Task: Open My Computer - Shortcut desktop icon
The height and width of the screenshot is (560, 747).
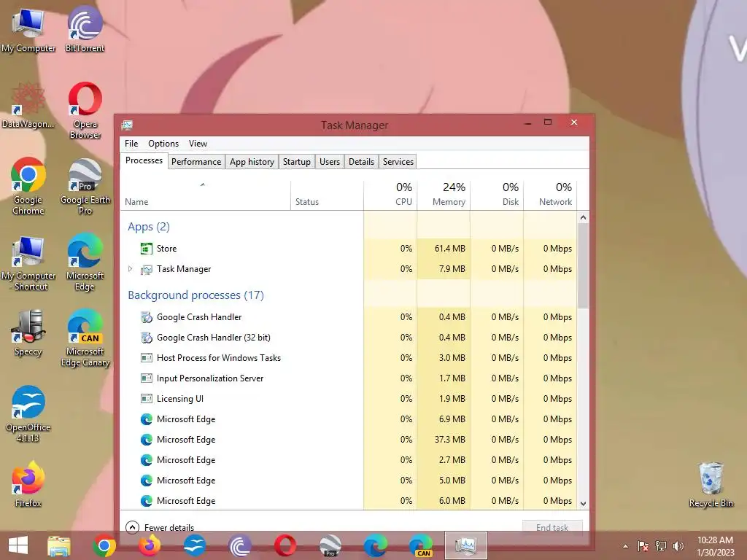Action: pyautogui.click(x=28, y=262)
